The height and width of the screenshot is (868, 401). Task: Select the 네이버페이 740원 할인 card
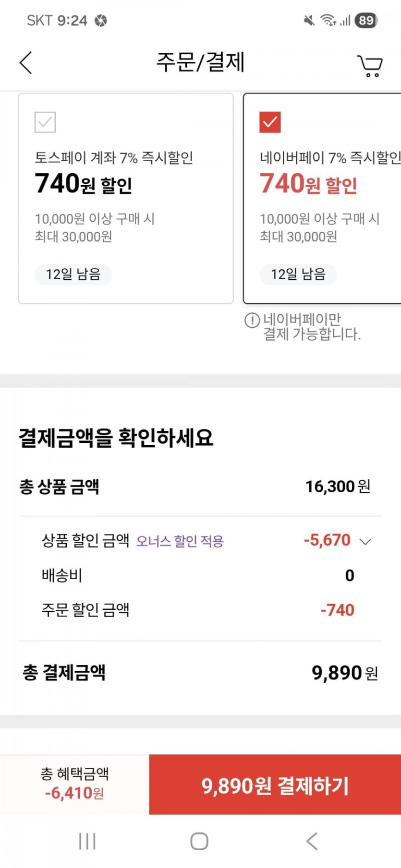[x=322, y=199]
